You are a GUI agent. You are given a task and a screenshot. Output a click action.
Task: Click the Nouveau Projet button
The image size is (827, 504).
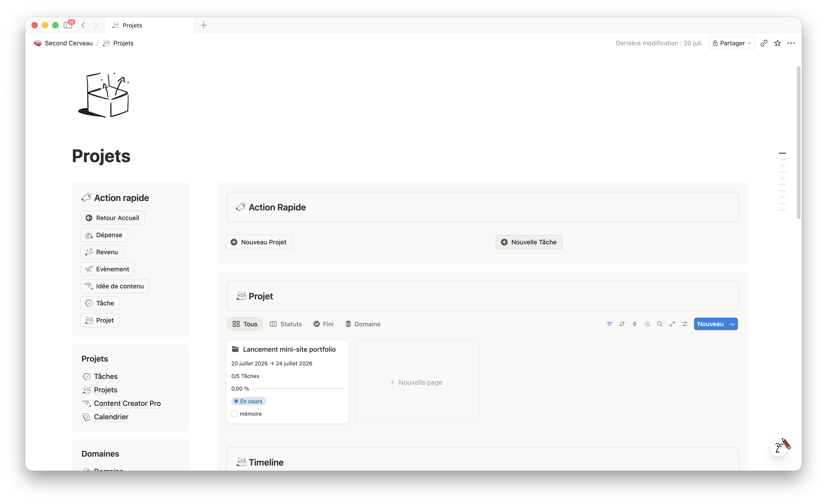point(259,242)
